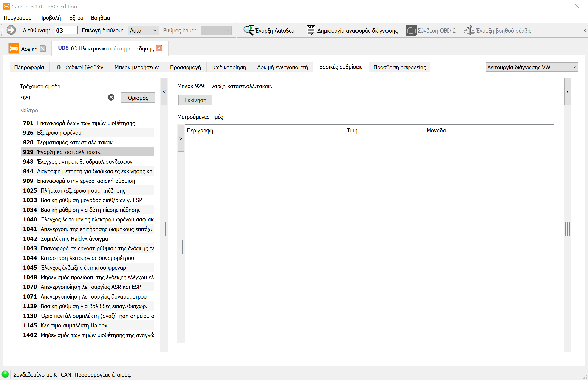Select group 1042 Συμπλέκτης Haldex άνοιγμα

tap(88, 239)
